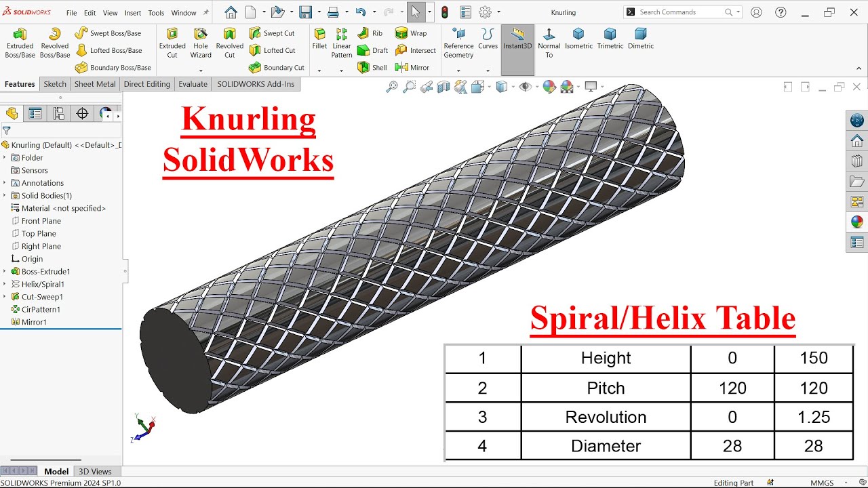Expand the Annotations tree node

coord(5,183)
